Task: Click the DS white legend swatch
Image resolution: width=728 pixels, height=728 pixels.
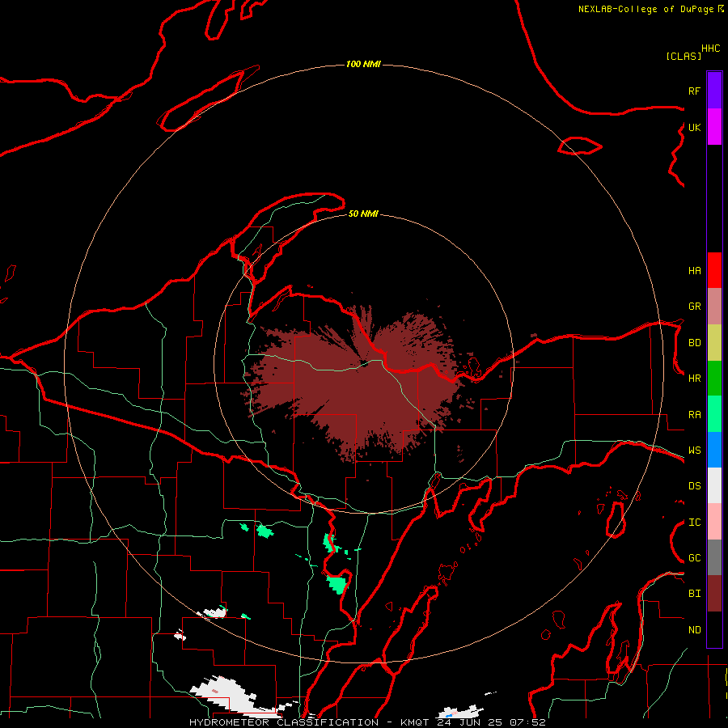Action: (714, 485)
